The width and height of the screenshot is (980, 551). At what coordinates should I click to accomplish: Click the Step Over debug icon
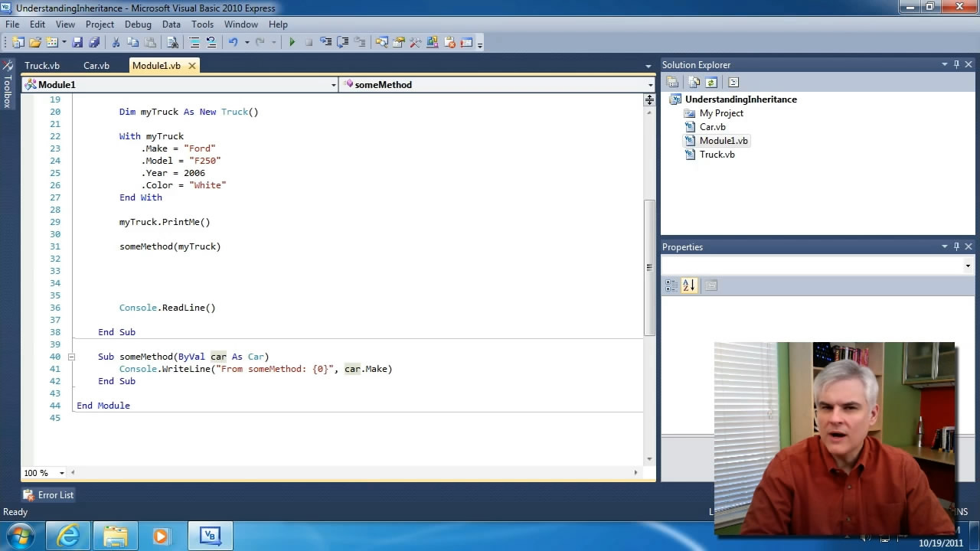[x=342, y=42]
